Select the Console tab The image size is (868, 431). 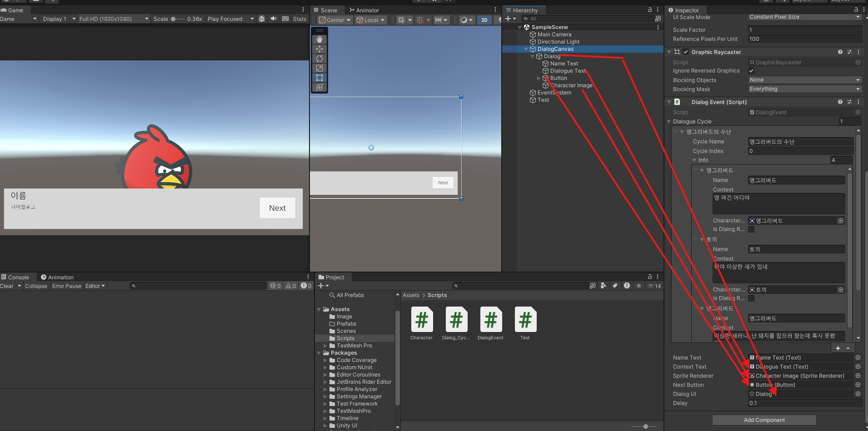pyautogui.click(x=15, y=277)
